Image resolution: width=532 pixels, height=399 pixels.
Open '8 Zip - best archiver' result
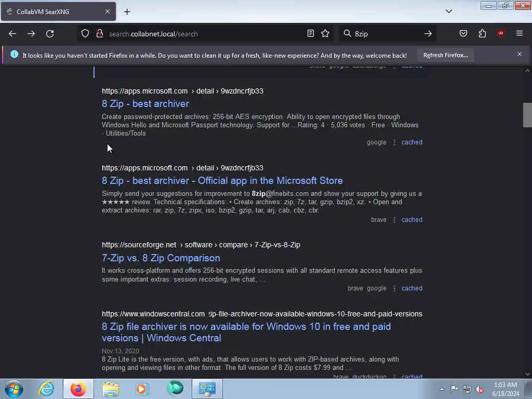[145, 104]
